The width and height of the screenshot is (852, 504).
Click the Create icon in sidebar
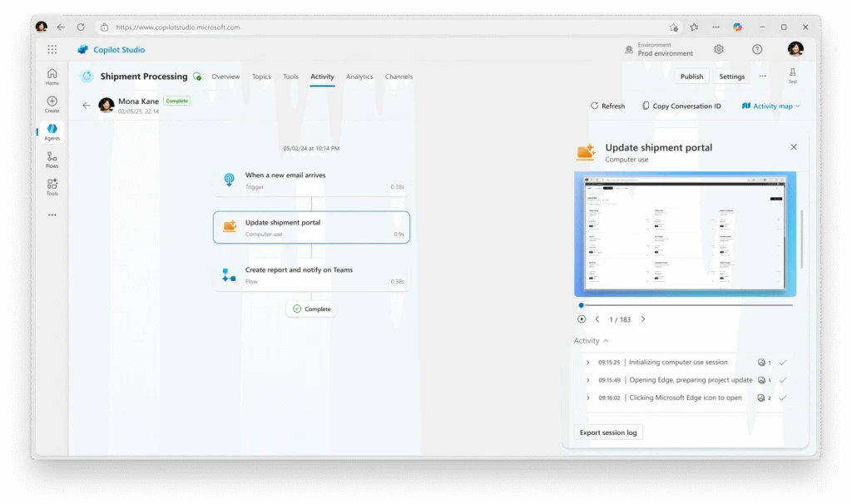[x=51, y=103]
